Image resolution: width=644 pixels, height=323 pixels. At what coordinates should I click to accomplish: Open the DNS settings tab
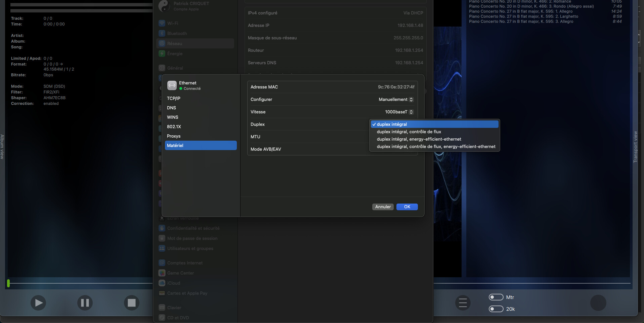[x=172, y=108]
